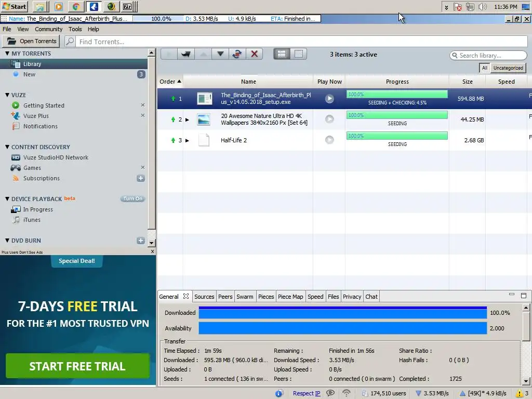Viewport: 532px width, 399px height.
Task: Open the Help menu
Action: pos(94,29)
